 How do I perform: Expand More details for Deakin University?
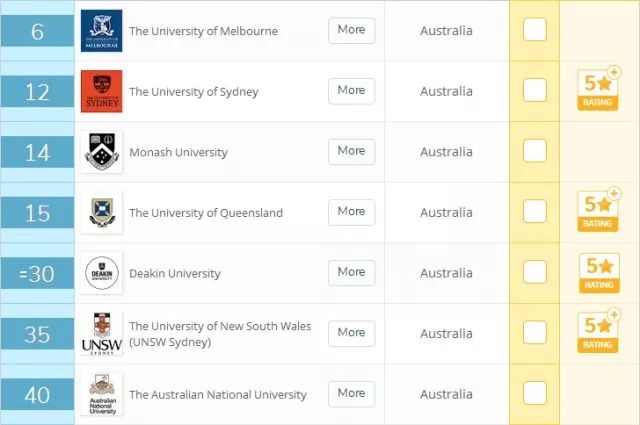coord(351,272)
